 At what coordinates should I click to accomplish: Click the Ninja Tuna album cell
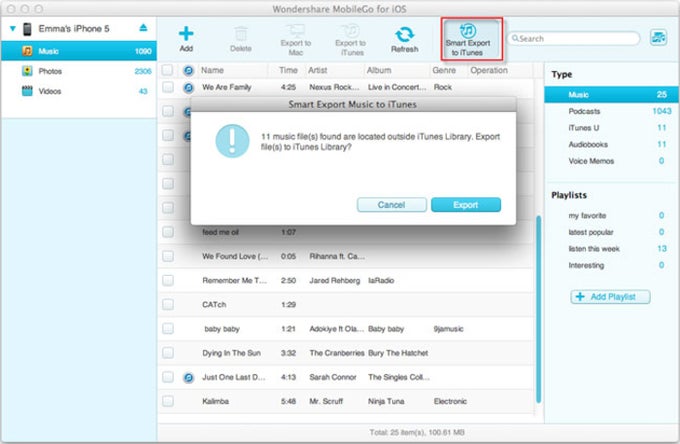[386, 402]
